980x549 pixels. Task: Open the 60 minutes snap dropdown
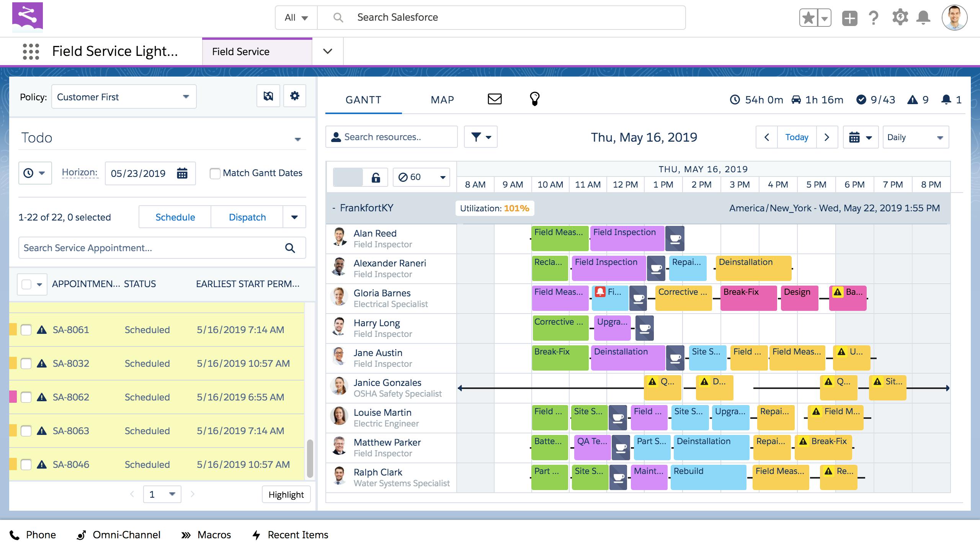pos(421,177)
